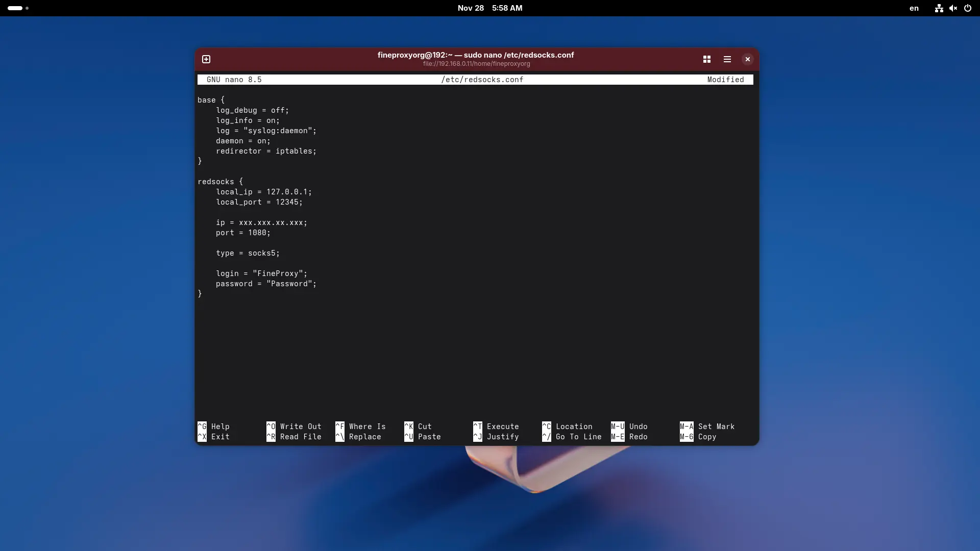Viewport: 980px width, 551px height.
Task: Click the ^/ Go To Line shortcut
Action: pyautogui.click(x=572, y=437)
